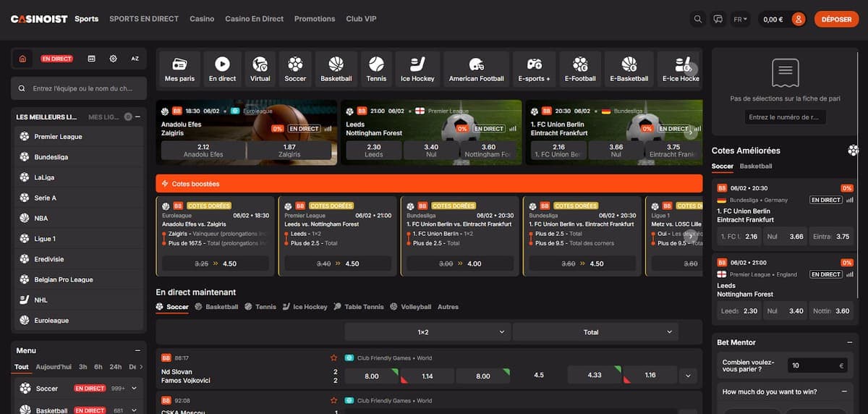Toggle EN DIRECT filter in left sidebar
The width and height of the screenshot is (868, 414).
(x=56, y=59)
